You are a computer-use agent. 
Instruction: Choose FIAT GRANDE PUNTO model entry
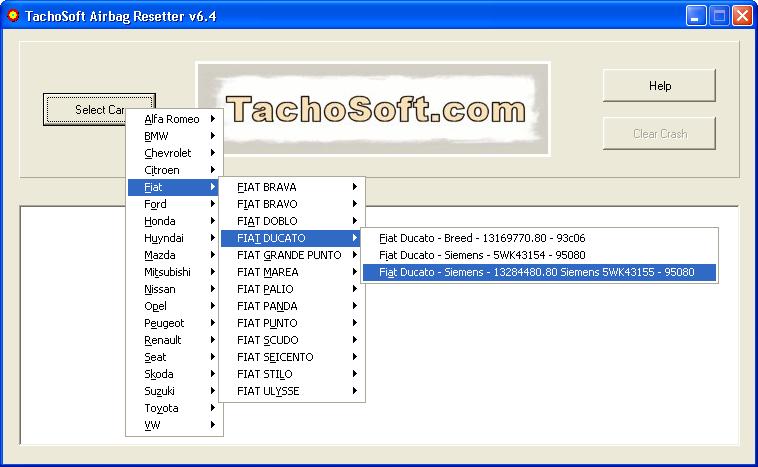tap(292, 255)
